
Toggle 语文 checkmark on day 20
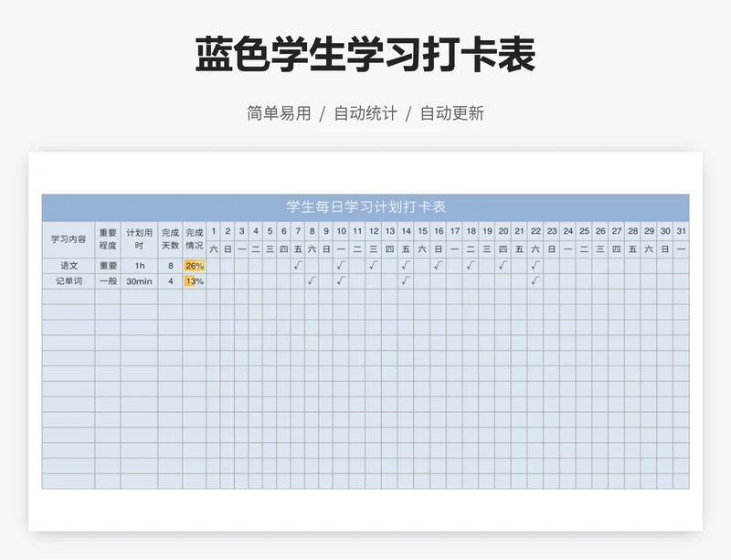(x=503, y=266)
